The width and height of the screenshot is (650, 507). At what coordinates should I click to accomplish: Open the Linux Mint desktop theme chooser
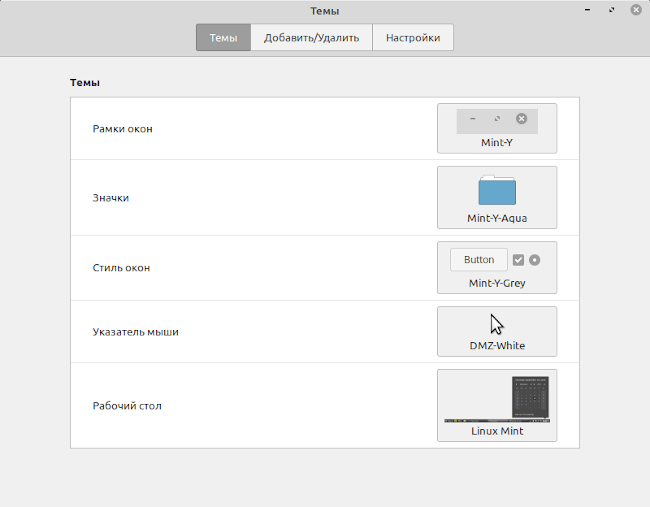click(x=497, y=405)
